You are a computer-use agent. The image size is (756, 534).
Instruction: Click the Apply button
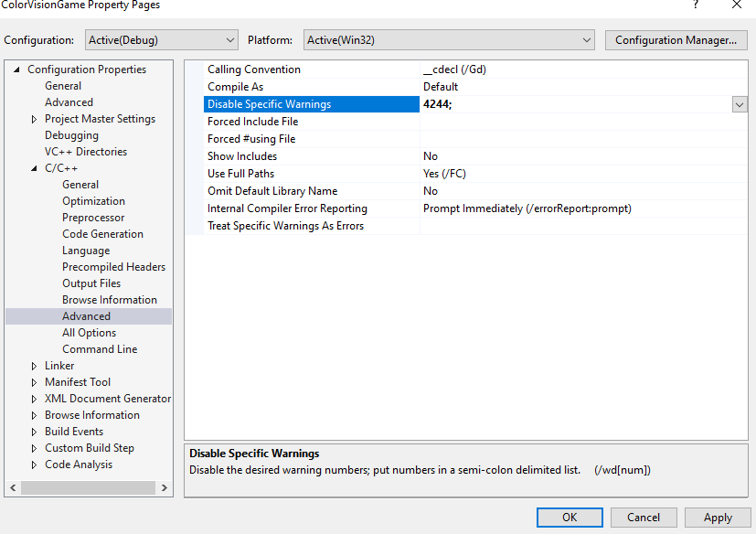pyautogui.click(x=718, y=518)
